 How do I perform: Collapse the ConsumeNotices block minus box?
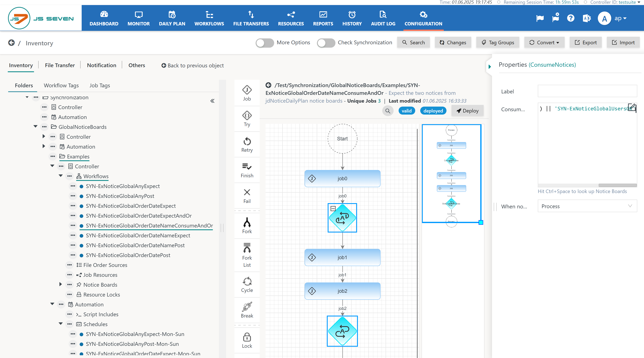(333, 209)
